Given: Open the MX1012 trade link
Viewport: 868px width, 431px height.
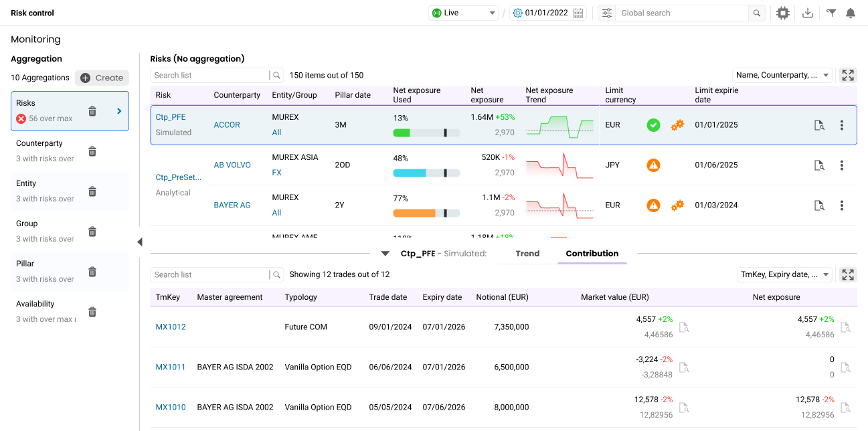Looking at the screenshot, I should click(171, 327).
